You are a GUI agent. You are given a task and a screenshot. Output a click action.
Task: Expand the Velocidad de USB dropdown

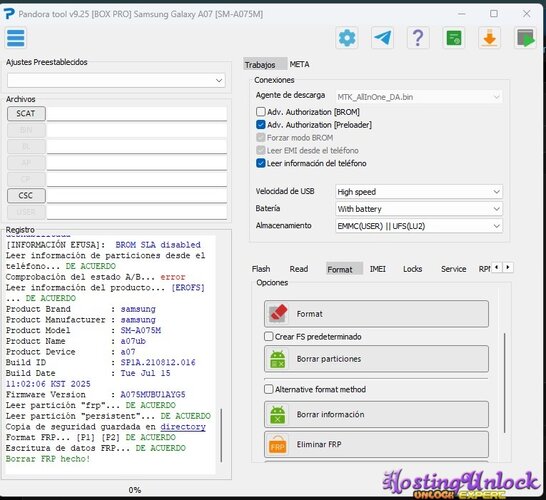point(419,192)
